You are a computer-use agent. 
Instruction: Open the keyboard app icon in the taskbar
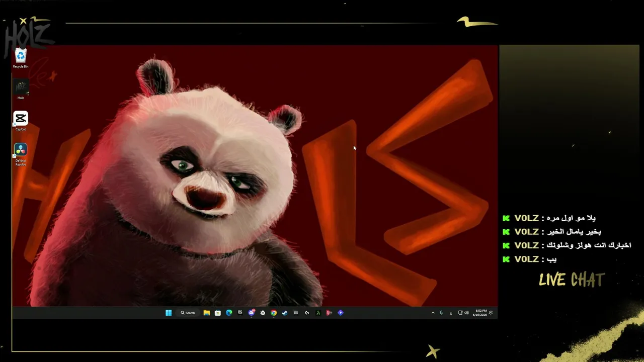(x=296, y=313)
